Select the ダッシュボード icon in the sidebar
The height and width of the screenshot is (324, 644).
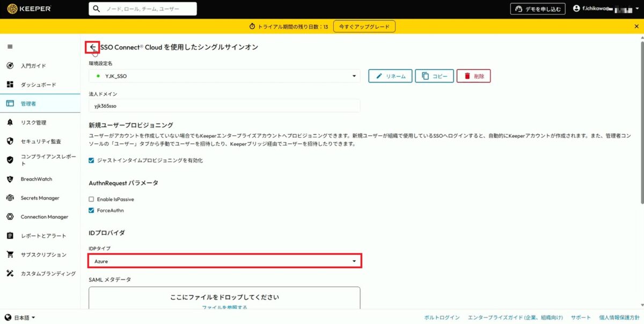point(9,84)
